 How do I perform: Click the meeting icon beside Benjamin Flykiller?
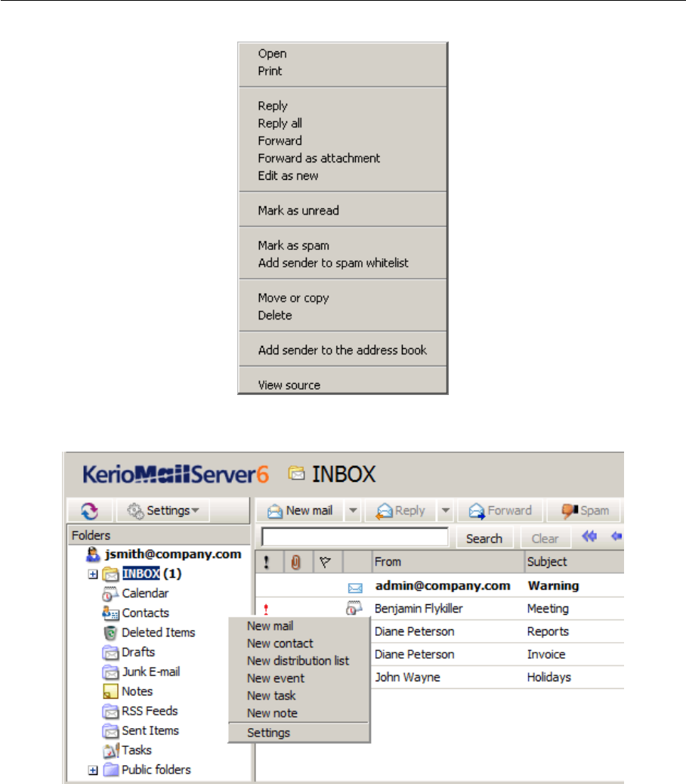[354, 608]
